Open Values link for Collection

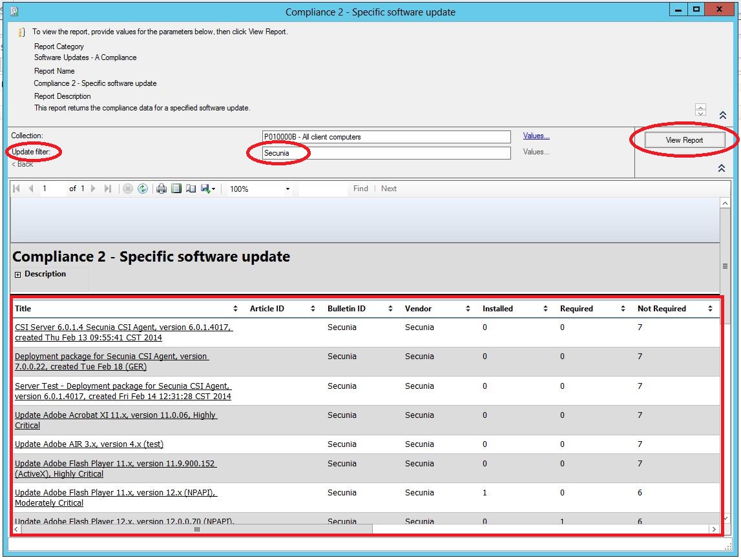pos(536,136)
